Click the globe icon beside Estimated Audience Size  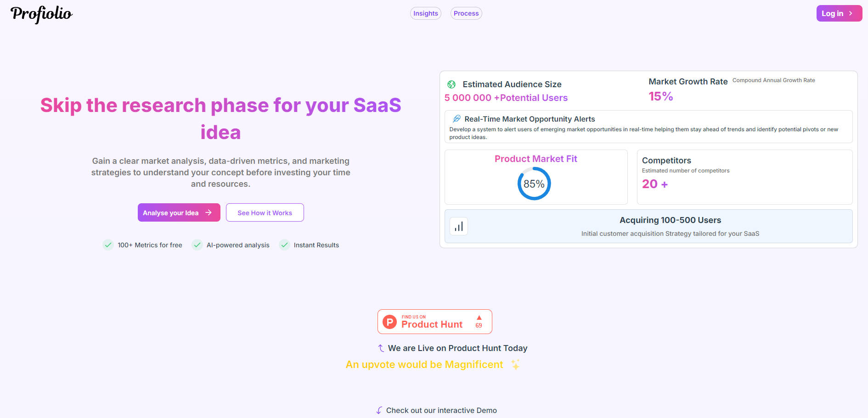(451, 84)
